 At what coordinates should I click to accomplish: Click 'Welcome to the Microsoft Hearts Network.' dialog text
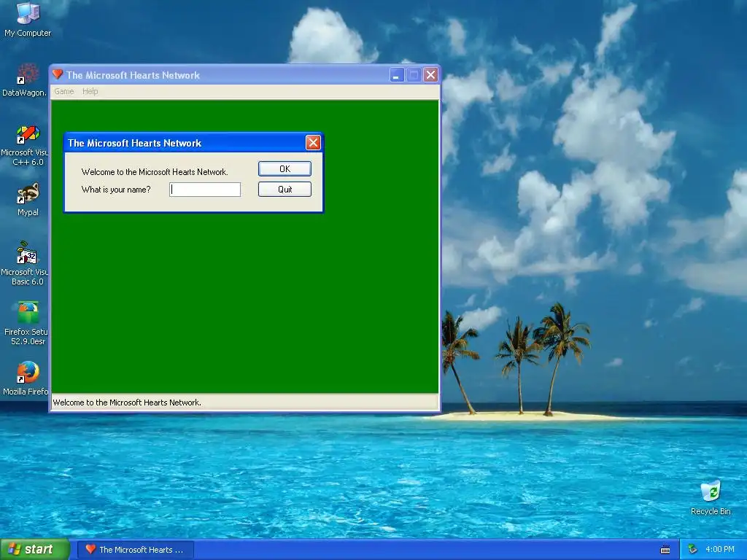point(155,172)
